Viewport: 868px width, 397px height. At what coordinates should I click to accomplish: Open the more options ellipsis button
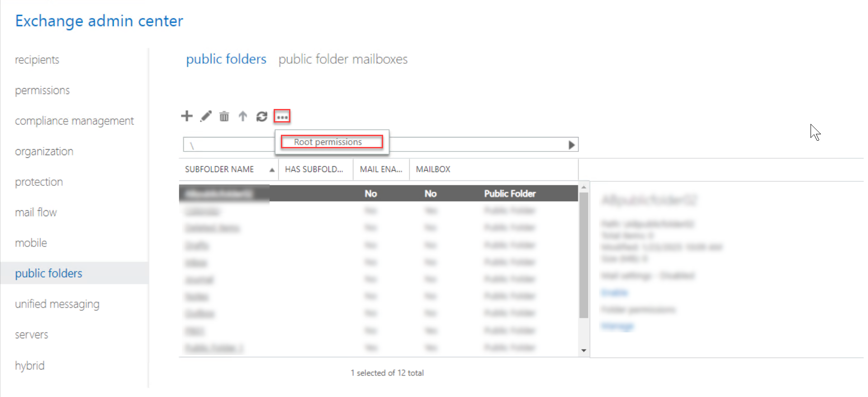click(x=282, y=117)
